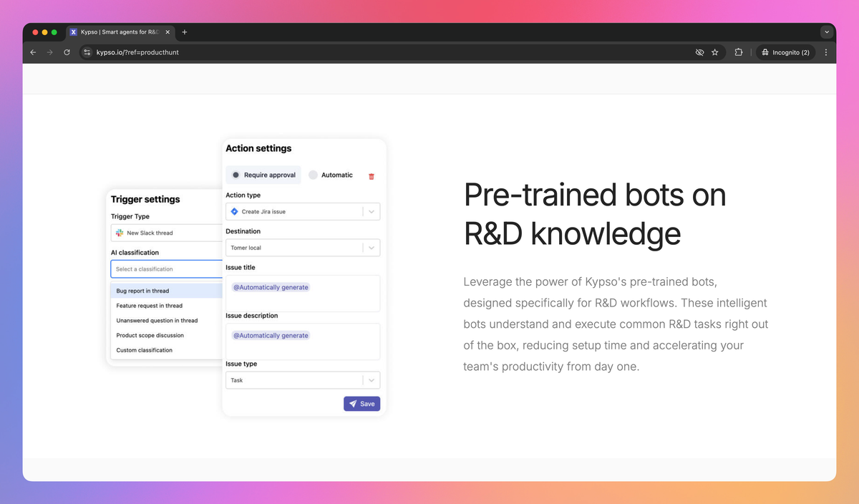The height and width of the screenshot is (504, 859).
Task: Choose Custom classification option
Action: pyautogui.click(x=167, y=350)
